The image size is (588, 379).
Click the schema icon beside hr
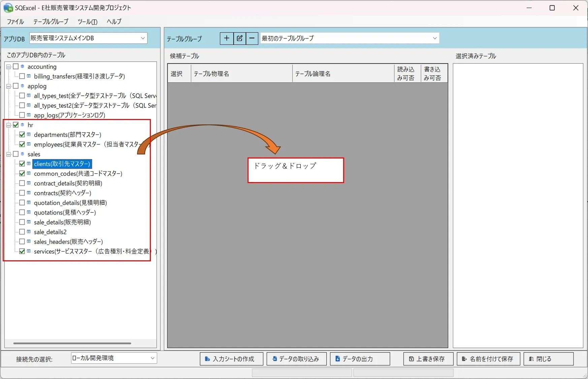tap(23, 125)
